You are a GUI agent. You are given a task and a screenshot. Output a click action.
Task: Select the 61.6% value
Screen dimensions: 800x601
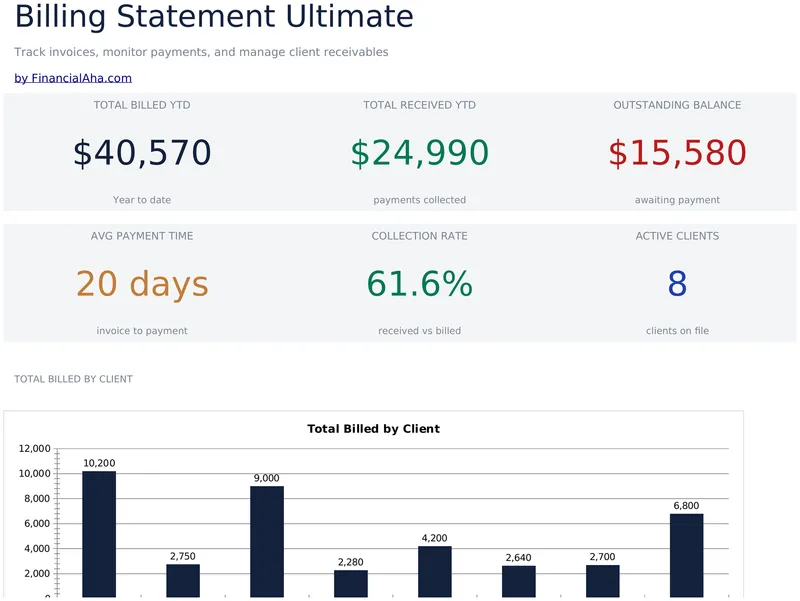click(x=419, y=284)
